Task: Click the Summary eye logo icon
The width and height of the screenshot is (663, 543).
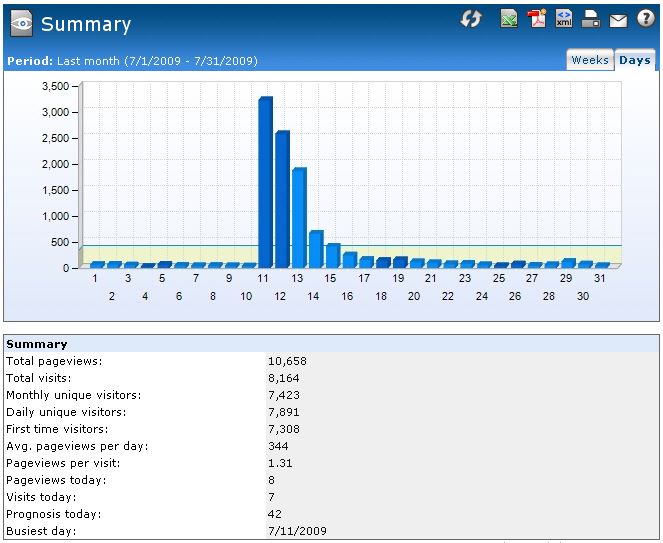Action: coord(20,24)
